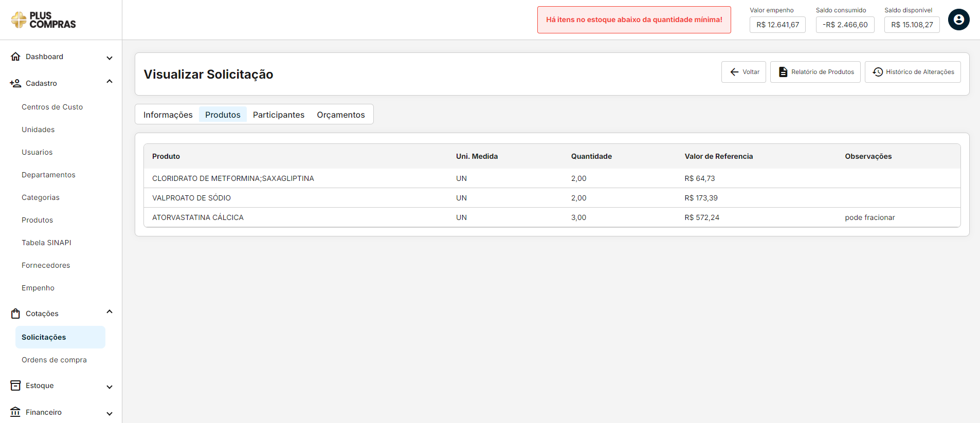Viewport: 980px width, 423px height.
Task: Expand the Estoque menu chevron
Action: coord(110,387)
